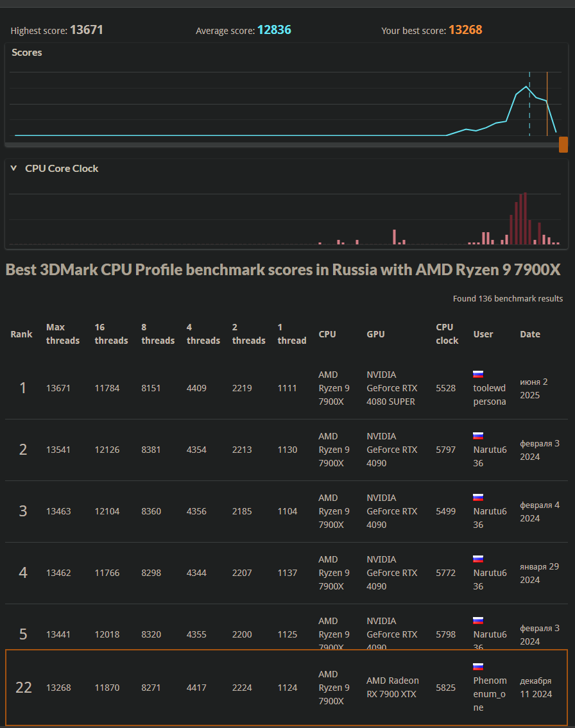Click the 'Scores' chart heading
Image resolution: width=575 pixels, height=728 pixels.
point(26,53)
